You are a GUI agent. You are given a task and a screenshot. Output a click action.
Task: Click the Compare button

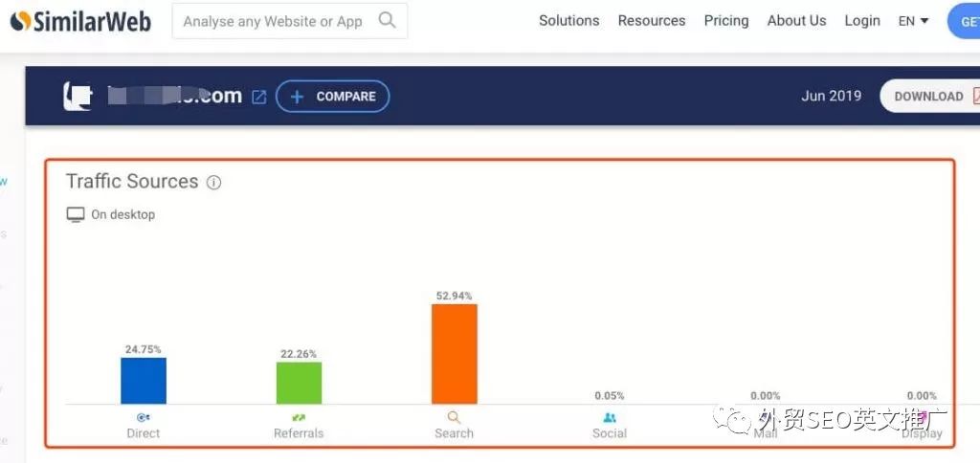(x=332, y=97)
